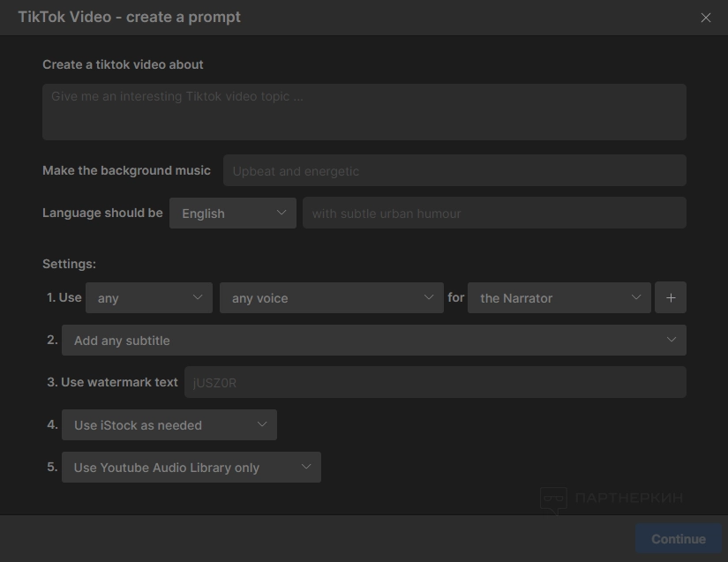Viewport: 728px width, 562px height.
Task: Click the Continue button
Action: pyautogui.click(x=679, y=539)
